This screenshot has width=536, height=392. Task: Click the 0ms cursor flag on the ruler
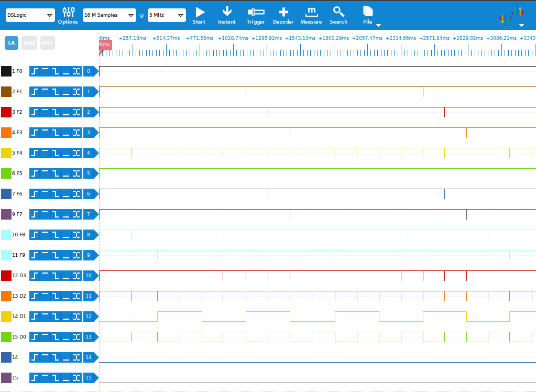[x=105, y=45]
